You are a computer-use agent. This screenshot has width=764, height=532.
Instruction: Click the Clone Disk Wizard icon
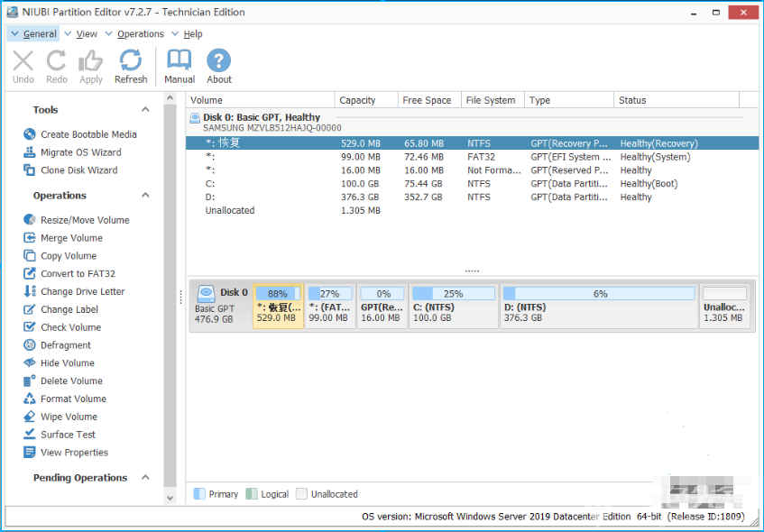pos(29,170)
